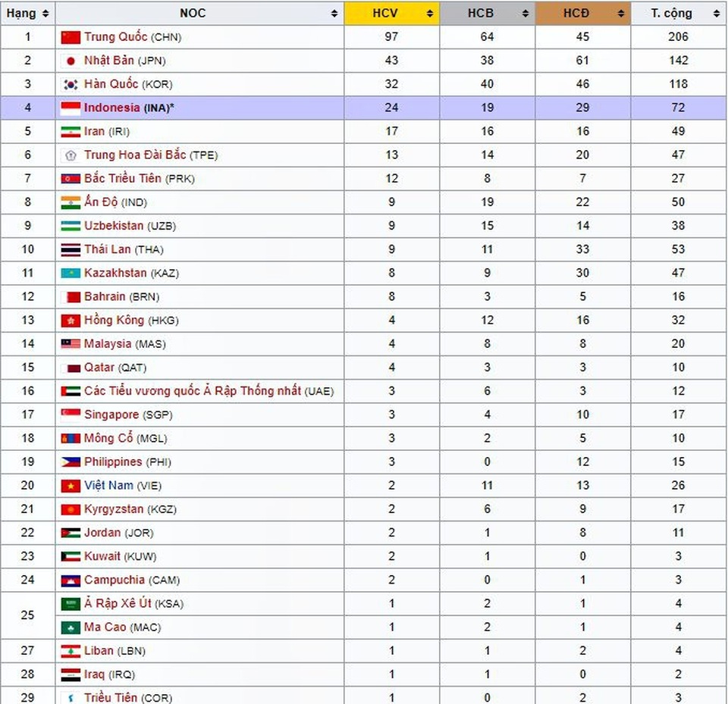
Task: Click the Cambodia flag icon
Action: point(71,580)
